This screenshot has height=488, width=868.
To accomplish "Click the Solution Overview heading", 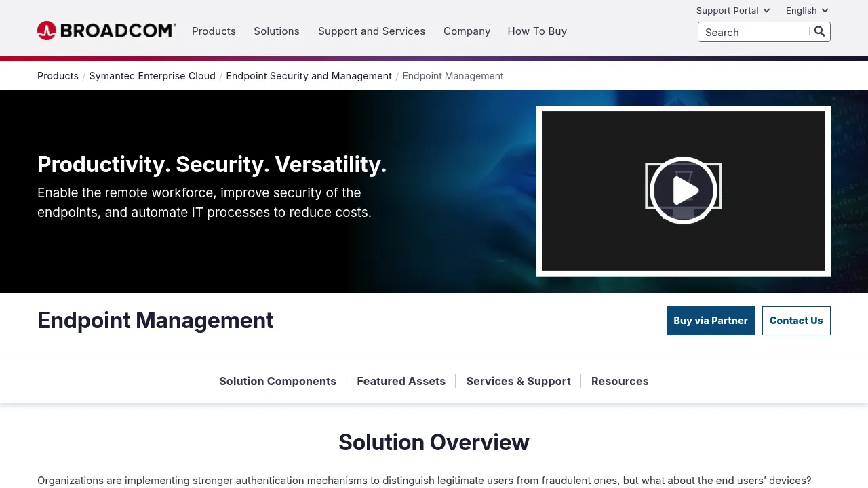I will coord(434,442).
